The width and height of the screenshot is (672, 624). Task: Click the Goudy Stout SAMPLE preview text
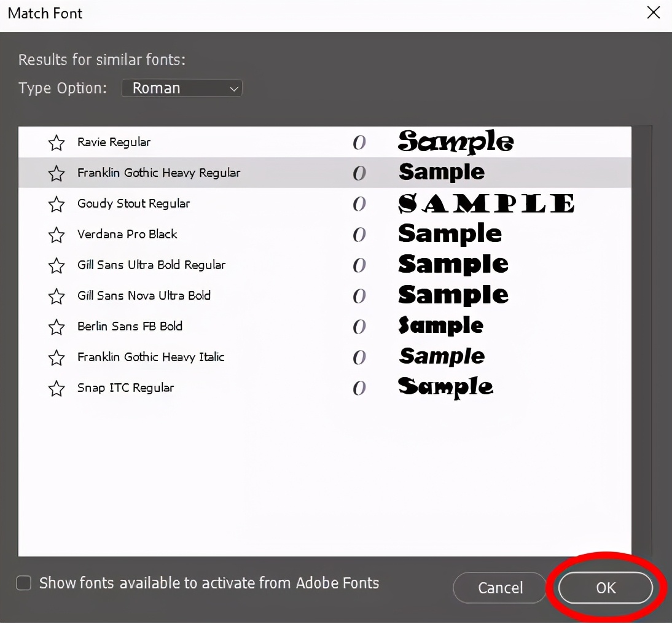[x=486, y=204]
